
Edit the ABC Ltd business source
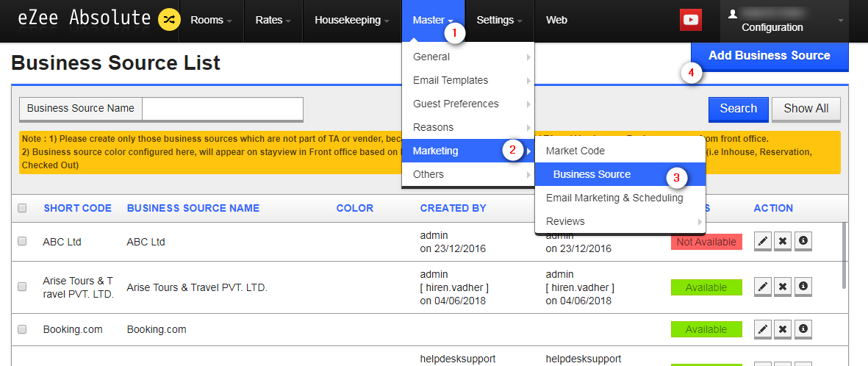pos(762,241)
